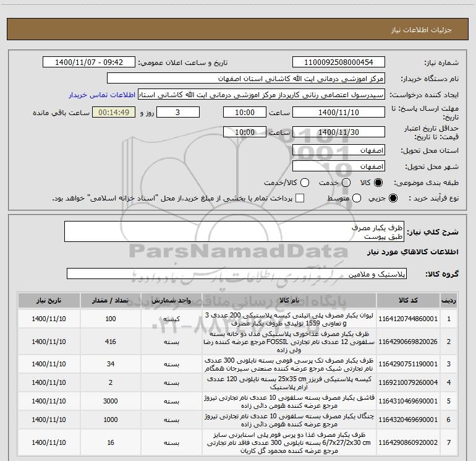The image size is (476, 461).
Task: Click the کد کالا column header
Action: [408, 300]
